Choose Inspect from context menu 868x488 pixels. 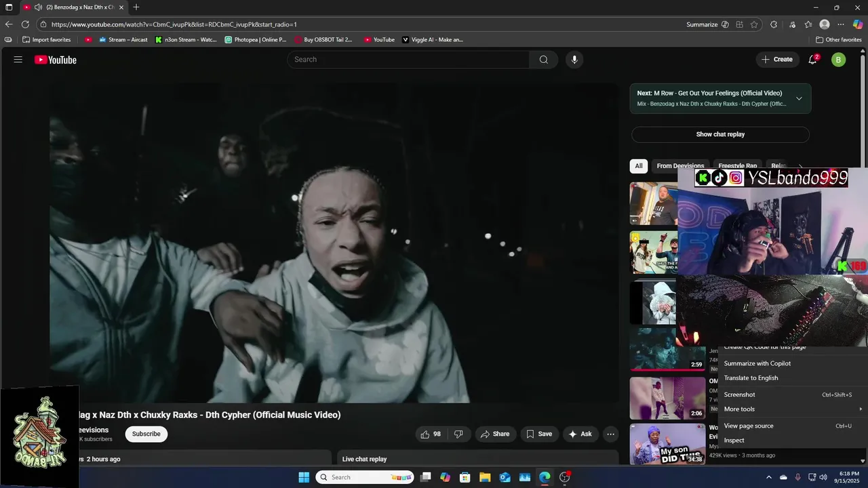(x=792, y=440)
